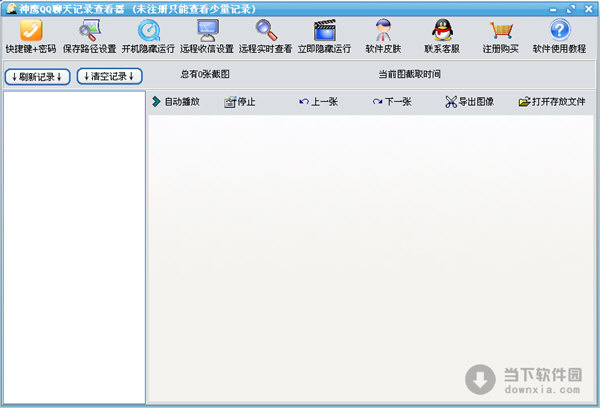Start 立即隐藏运行 hidden run now
Image resolution: width=600 pixels, height=408 pixels.
pyautogui.click(x=324, y=37)
